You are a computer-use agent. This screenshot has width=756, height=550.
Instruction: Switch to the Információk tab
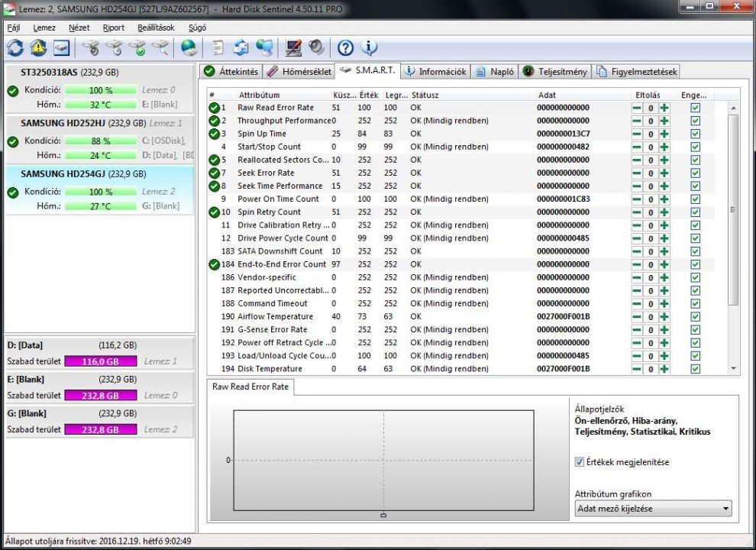(436, 71)
